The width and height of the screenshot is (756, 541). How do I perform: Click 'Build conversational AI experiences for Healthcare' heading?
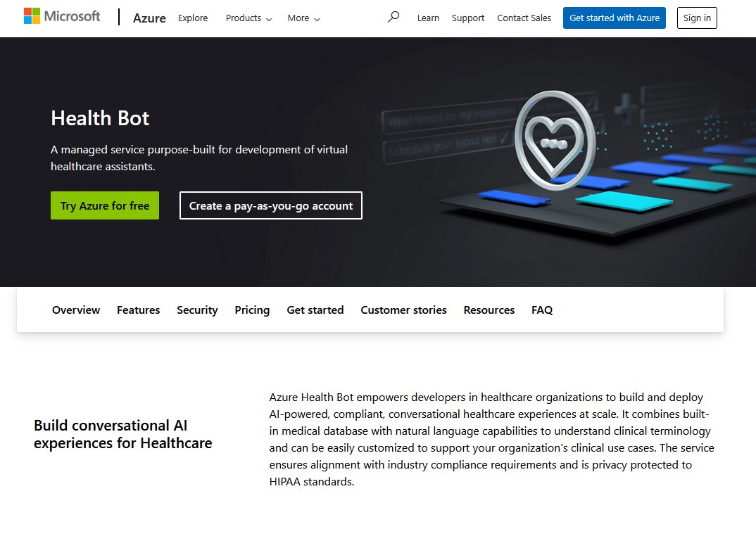pyautogui.click(x=123, y=434)
